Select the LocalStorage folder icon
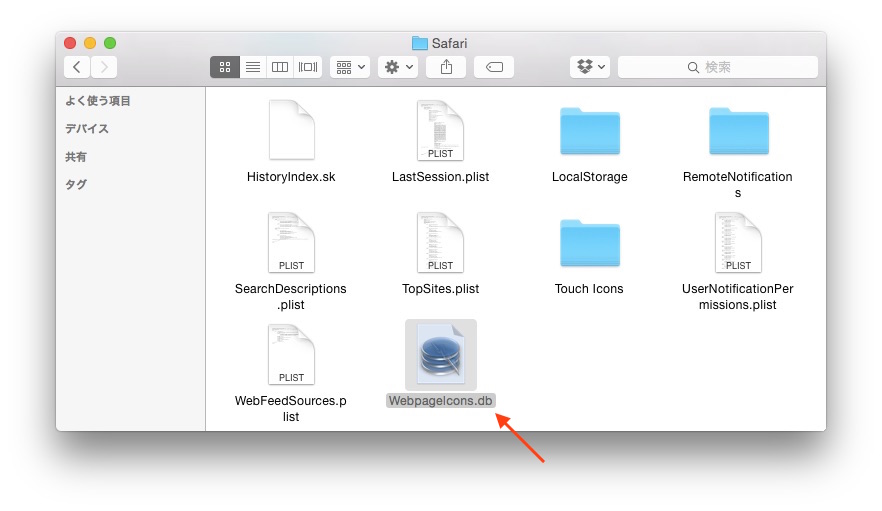This screenshot has height=511, width=882. pos(590,131)
